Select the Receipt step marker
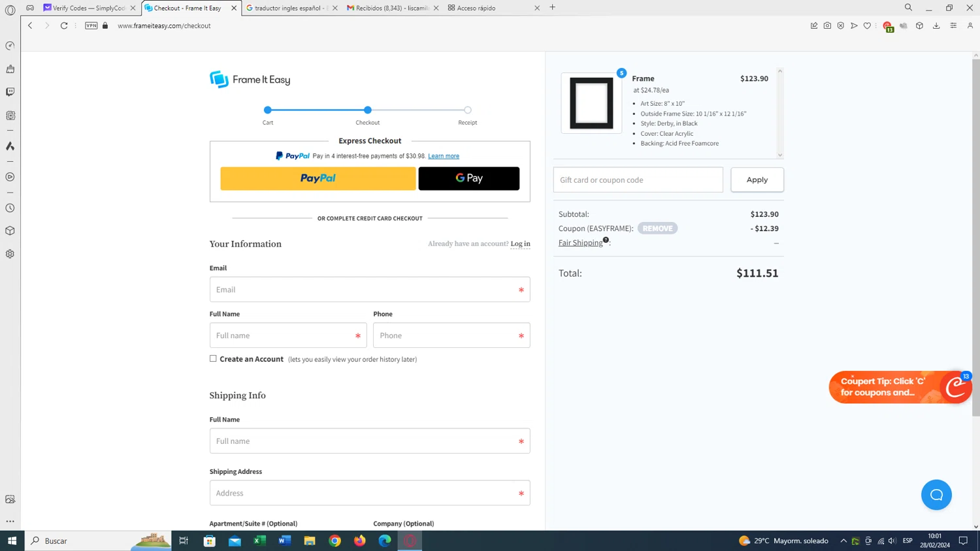This screenshot has width=980, height=551. pyautogui.click(x=468, y=110)
